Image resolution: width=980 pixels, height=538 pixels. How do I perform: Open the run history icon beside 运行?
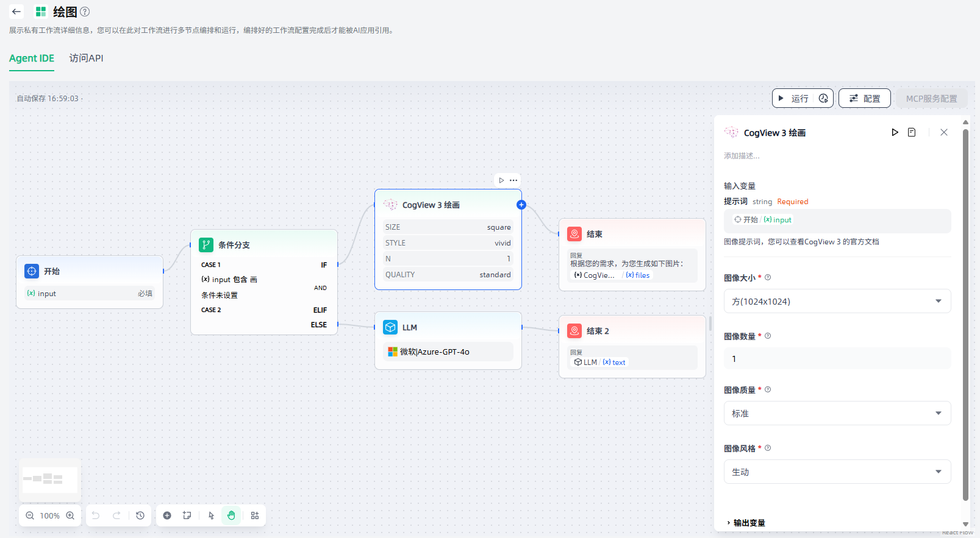[823, 98]
